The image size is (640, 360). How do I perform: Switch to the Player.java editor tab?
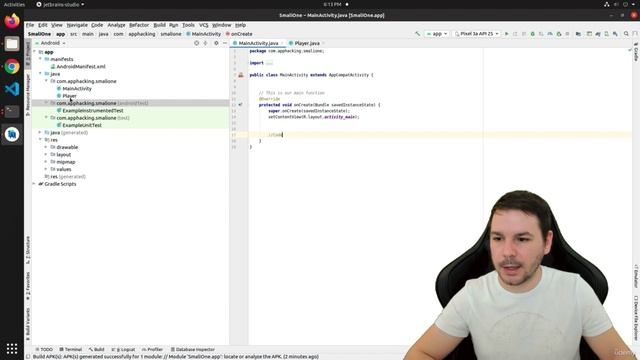click(x=307, y=43)
